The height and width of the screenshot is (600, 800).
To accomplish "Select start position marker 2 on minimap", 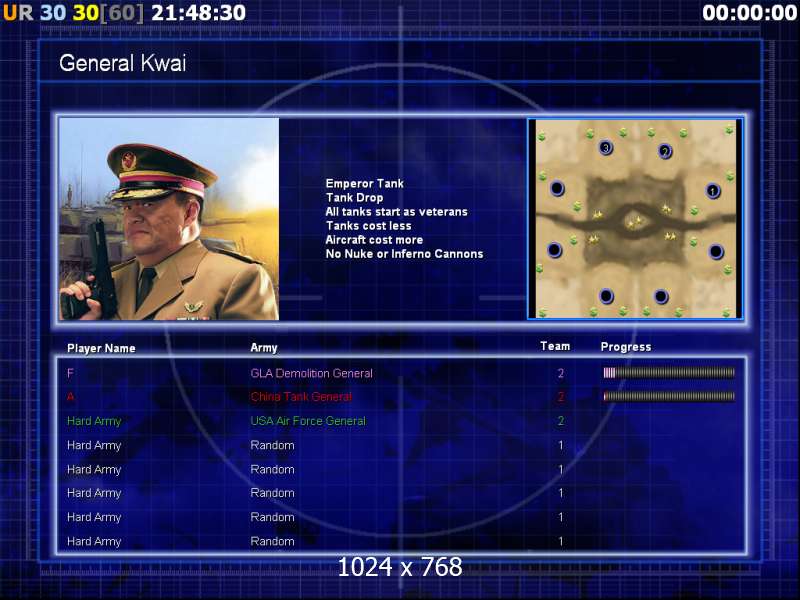I will [664, 151].
